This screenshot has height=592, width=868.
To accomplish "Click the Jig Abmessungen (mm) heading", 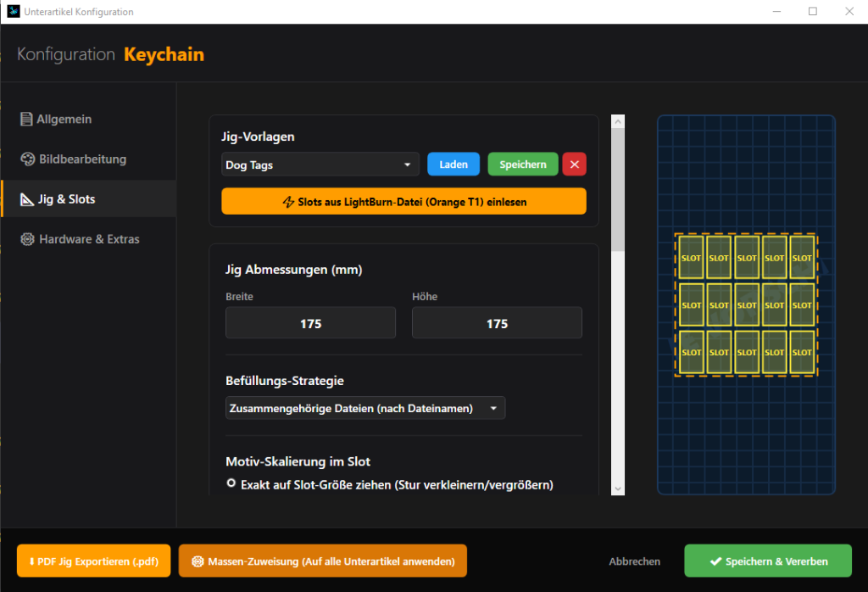I will point(293,270).
